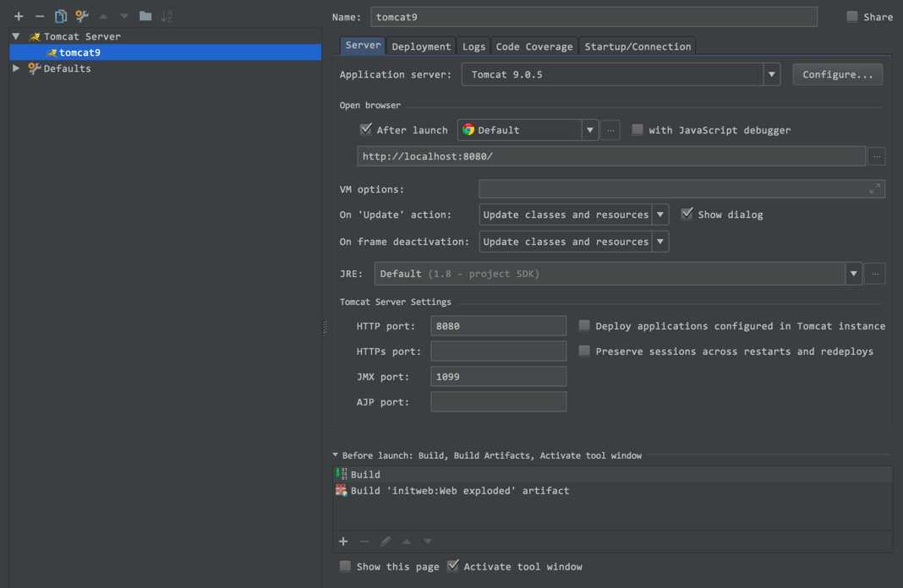This screenshot has width=903, height=588.
Task: Collapse the Tomcat Server tree node
Action: coord(16,36)
